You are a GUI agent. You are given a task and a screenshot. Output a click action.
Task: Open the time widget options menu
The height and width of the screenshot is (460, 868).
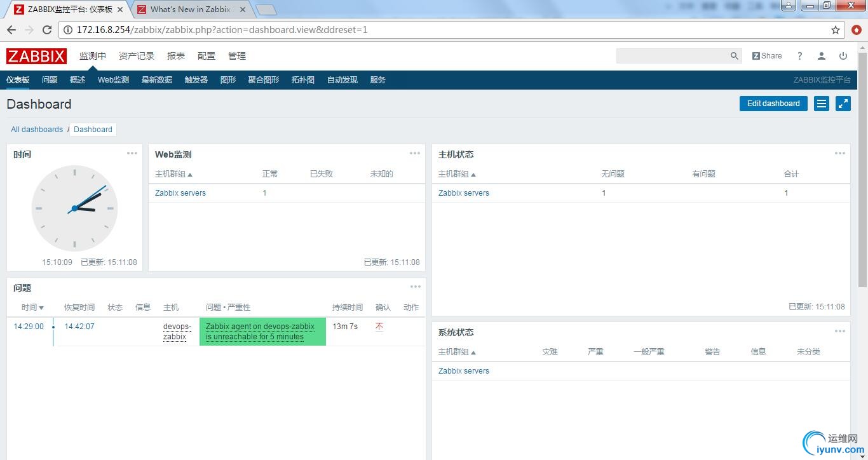(x=132, y=153)
